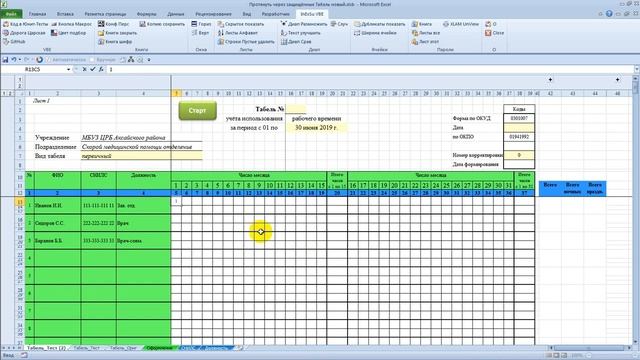Cancel the formula bar entry with X

84,69
